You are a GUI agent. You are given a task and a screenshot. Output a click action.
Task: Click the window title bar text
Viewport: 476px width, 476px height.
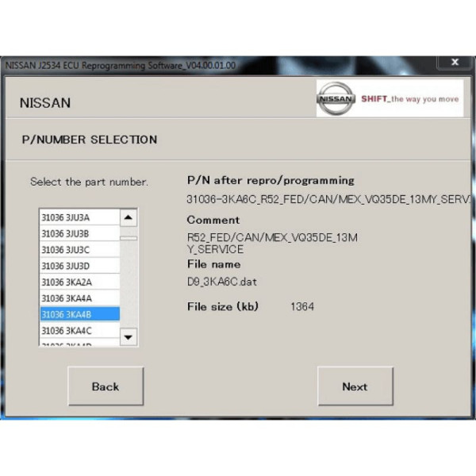pyautogui.click(x=121, y=64)
